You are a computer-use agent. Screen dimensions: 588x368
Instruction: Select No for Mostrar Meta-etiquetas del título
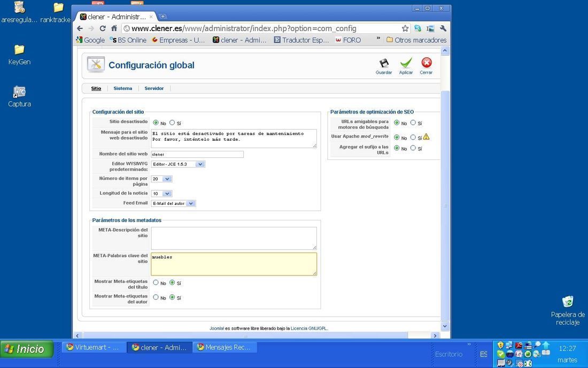point(156,282)
